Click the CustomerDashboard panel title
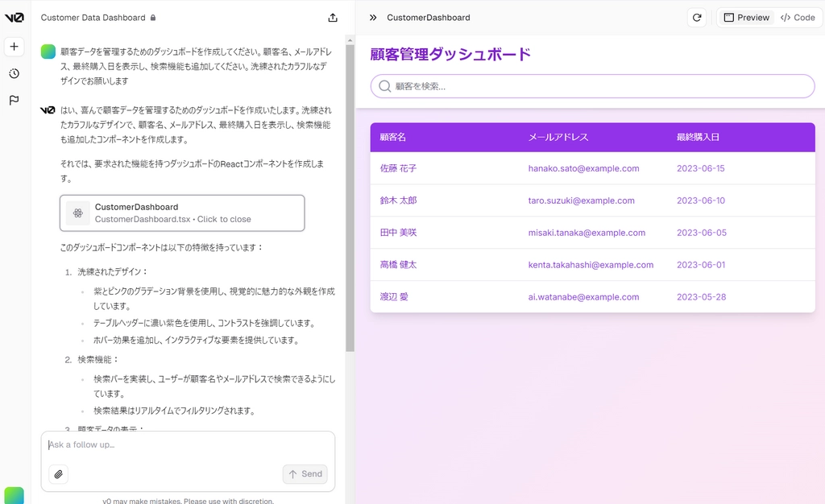The width and height of the screenshot is (825, 504). 429,18
